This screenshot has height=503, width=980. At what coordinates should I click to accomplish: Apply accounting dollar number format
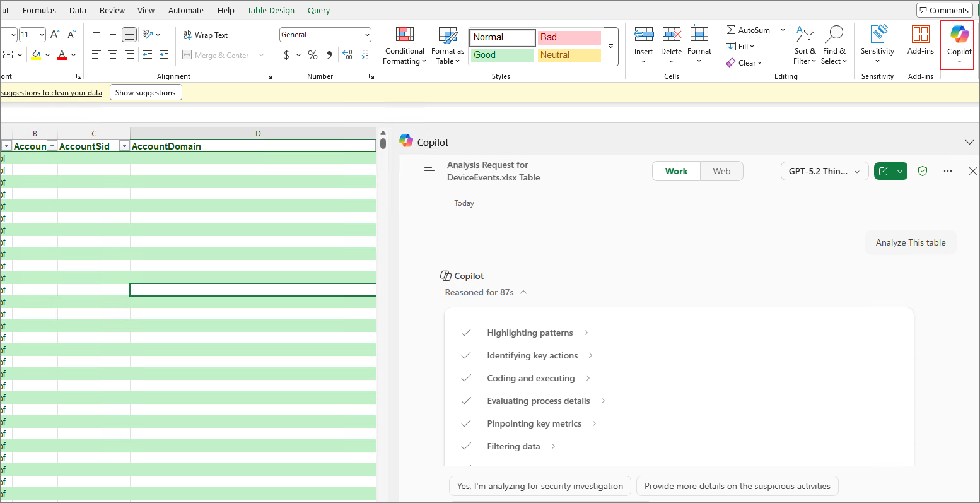[x=286, y=55]
